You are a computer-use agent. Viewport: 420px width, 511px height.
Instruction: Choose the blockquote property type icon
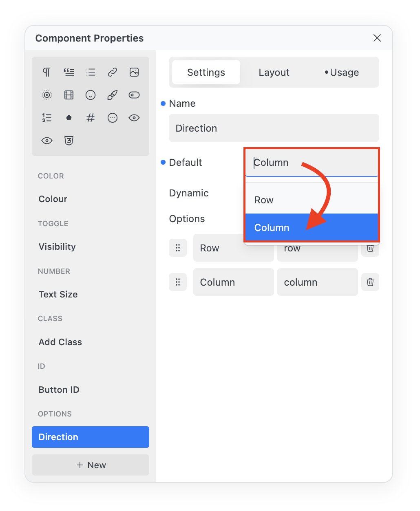69,72
